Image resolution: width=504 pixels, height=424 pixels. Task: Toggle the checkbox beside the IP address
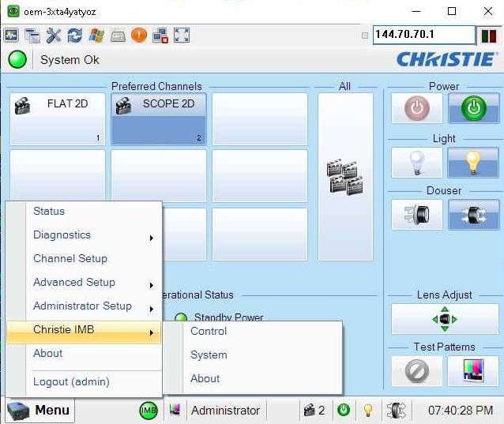365,36
